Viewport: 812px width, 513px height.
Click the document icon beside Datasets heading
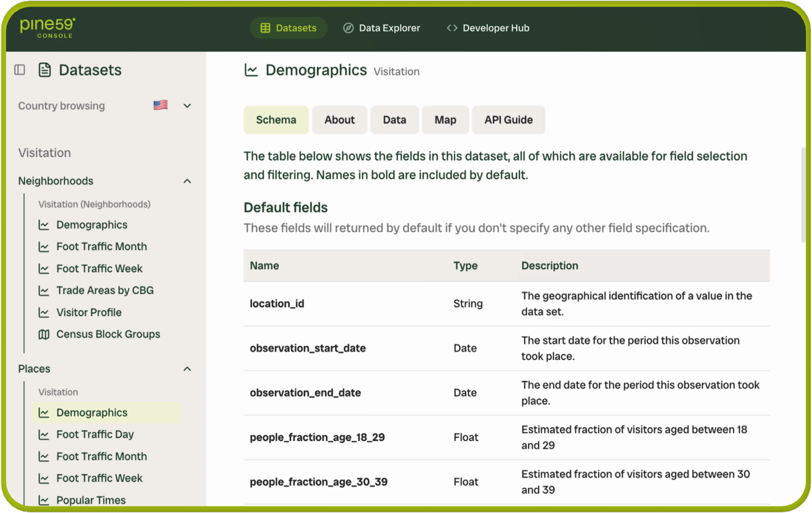click(45, 70)
